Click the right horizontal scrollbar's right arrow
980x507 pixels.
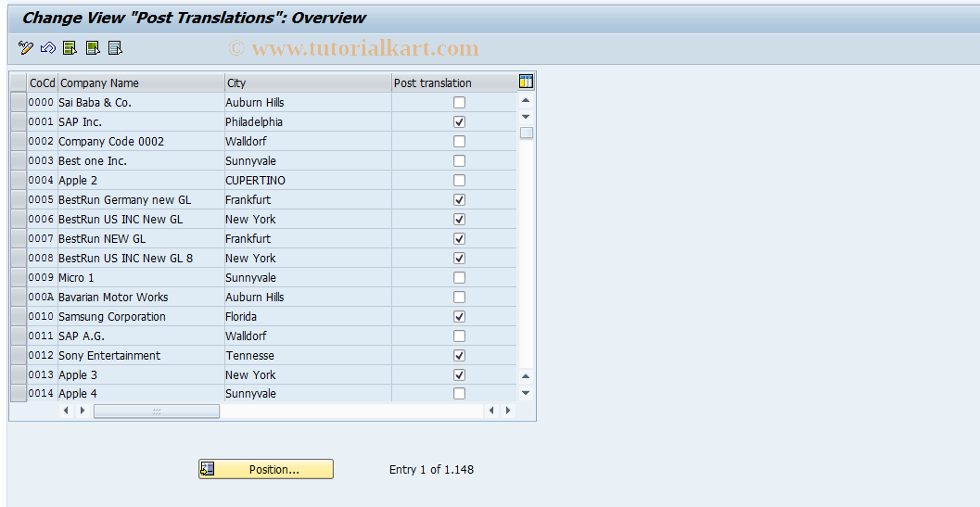pyautogui.click(x=507, y=411)
